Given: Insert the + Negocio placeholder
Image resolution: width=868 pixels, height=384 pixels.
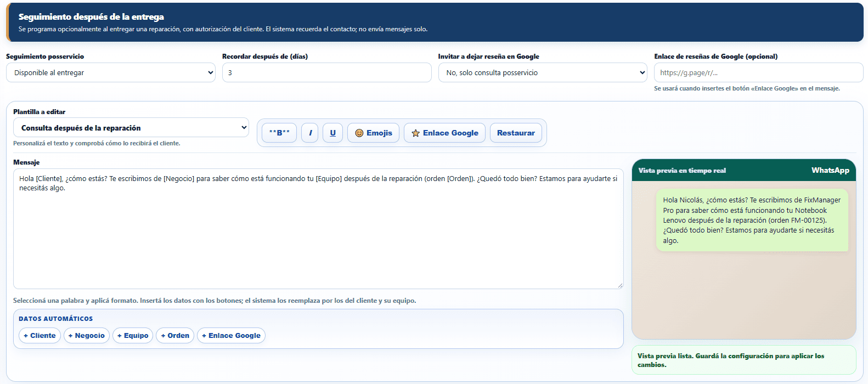Looking at the screenshot, I should [87, 335].
